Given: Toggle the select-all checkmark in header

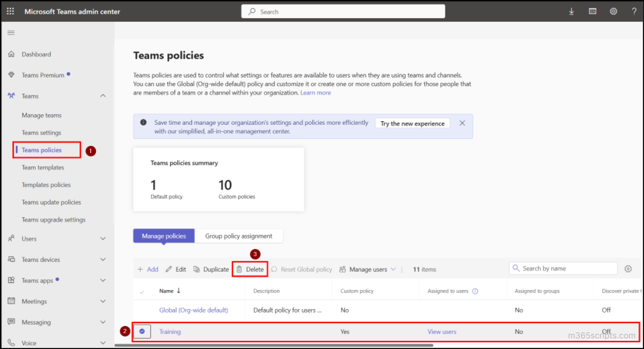Looking at the screenshot, I should (142, 291).
